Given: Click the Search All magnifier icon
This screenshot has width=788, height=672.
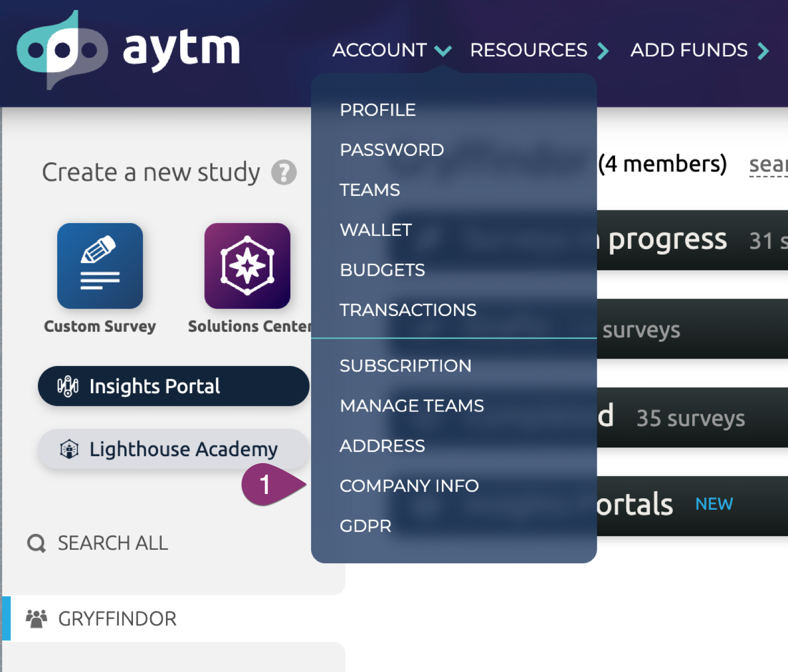Looking at the screenshot, I should [x=36, y=543].
